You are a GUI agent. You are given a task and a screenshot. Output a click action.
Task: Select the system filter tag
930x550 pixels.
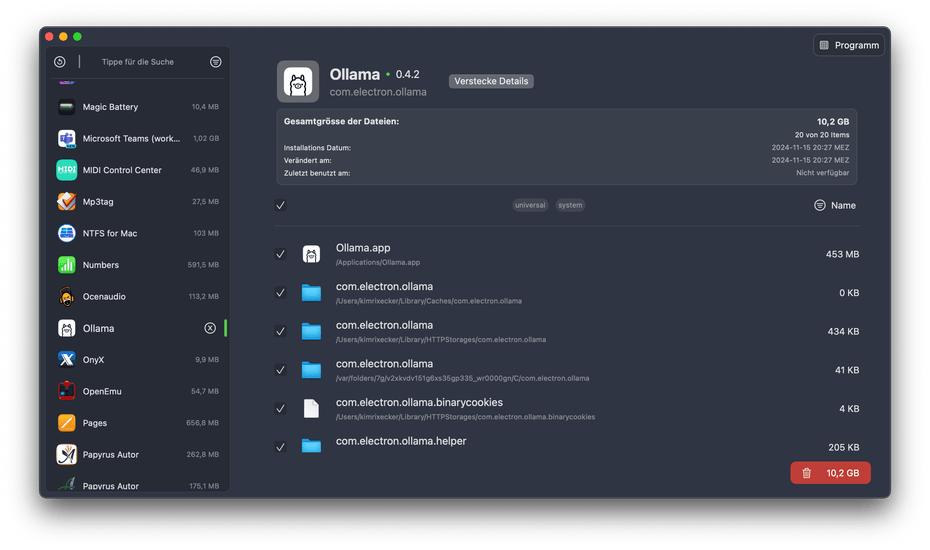[x=570, y=205]
